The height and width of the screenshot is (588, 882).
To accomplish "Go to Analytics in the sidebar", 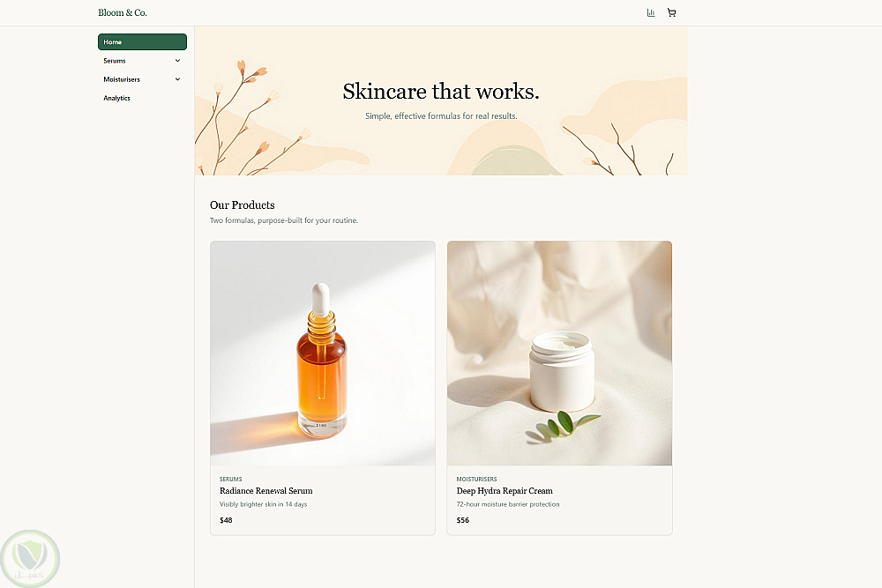I will pos(142,98).
